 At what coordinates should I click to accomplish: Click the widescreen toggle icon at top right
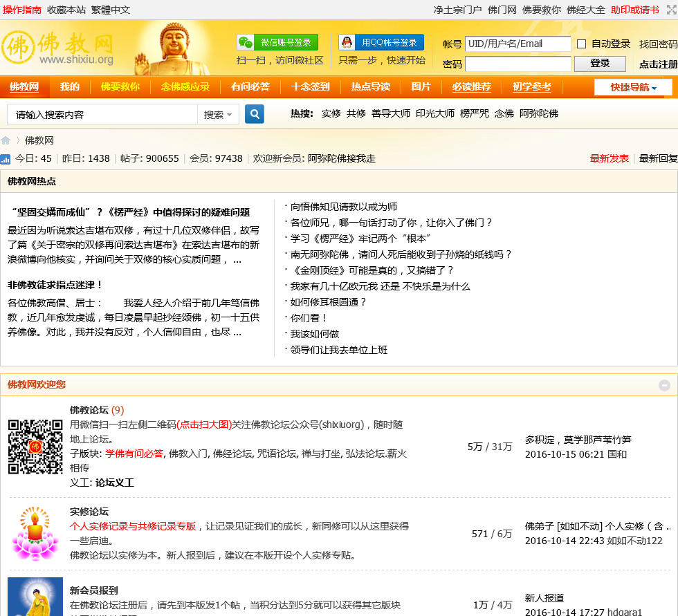coord(672,10)
